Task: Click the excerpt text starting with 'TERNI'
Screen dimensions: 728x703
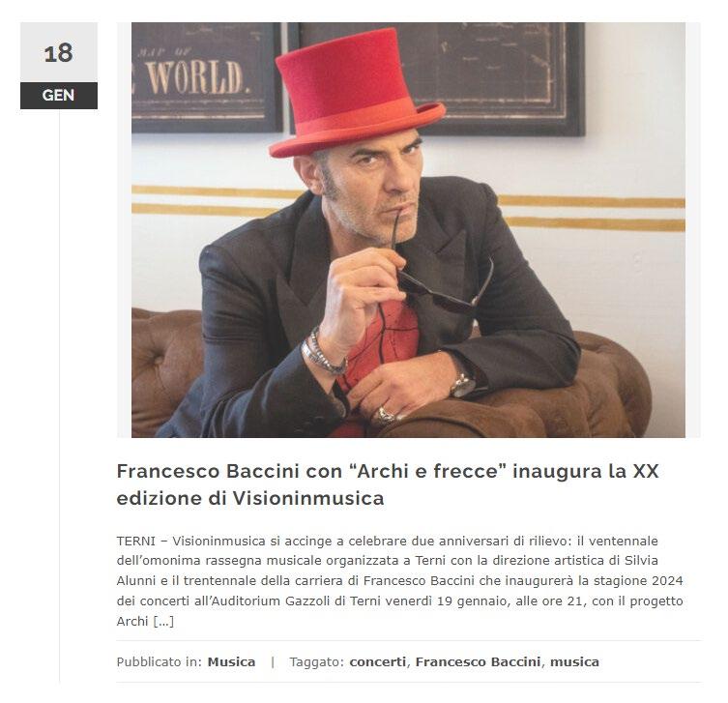Action: [399, 580]
